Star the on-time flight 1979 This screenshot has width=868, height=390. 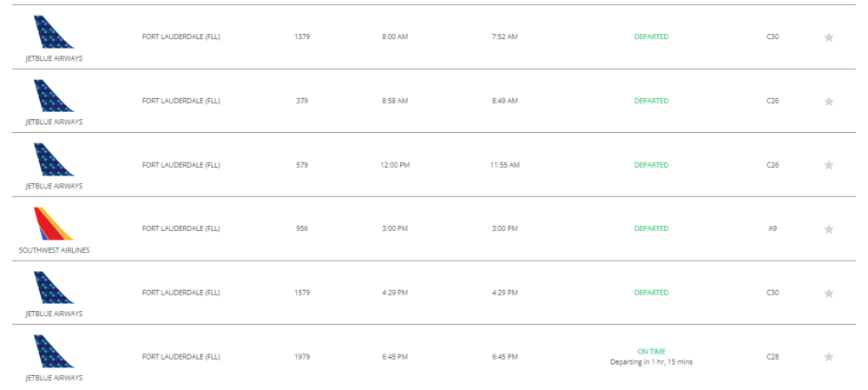(x=828, y=357)
